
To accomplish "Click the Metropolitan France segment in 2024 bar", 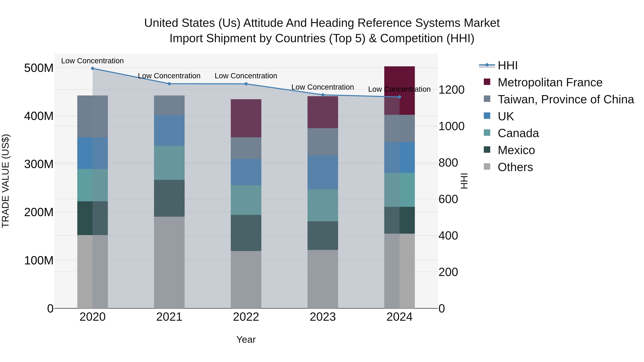I will click(x=399, y=90).
